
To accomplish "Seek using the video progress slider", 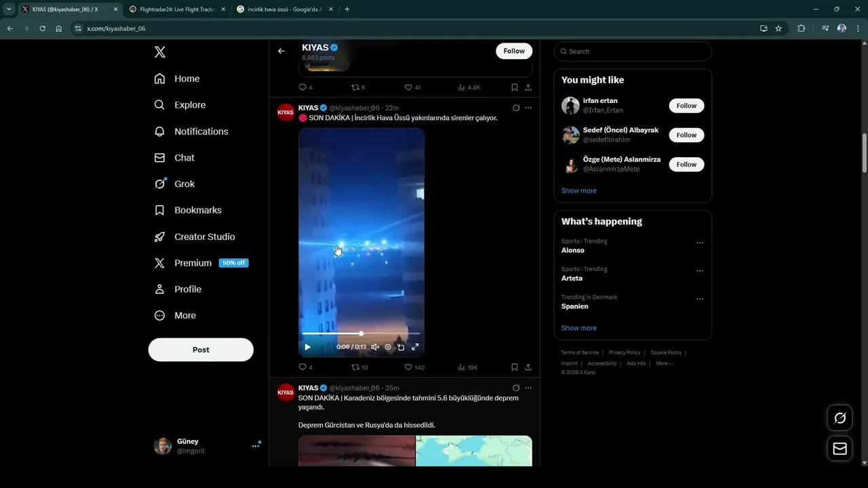I will tap(361, 333).
